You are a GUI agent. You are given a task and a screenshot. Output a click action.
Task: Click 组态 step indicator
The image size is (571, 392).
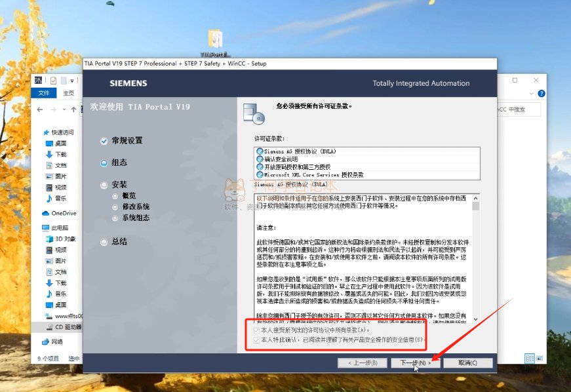[104, 163]
